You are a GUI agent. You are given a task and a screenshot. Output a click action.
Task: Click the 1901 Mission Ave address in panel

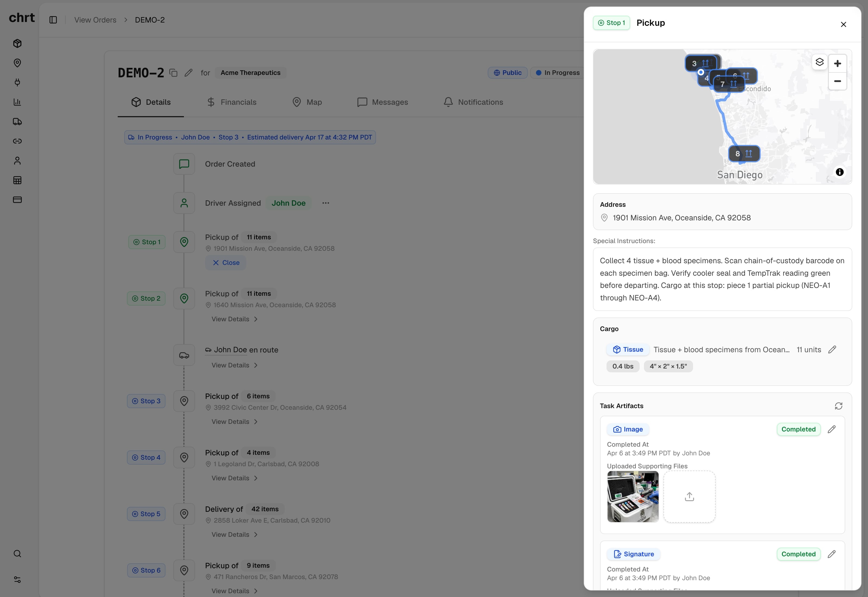pos(681,218)
